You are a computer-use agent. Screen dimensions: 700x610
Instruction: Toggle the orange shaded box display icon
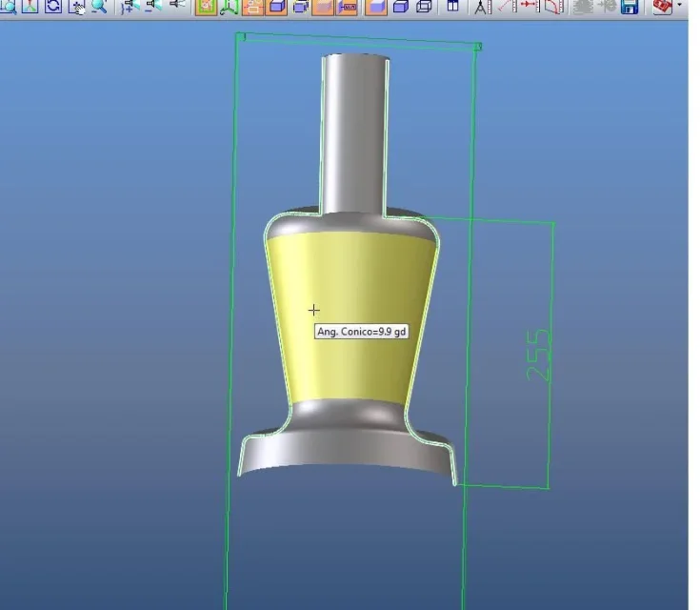point(376,8)
